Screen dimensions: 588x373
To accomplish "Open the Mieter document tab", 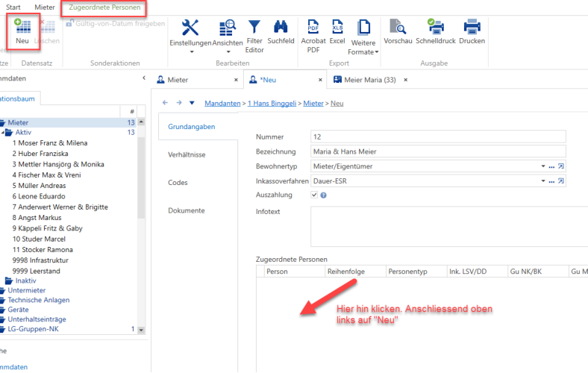I will click(178, 80).
